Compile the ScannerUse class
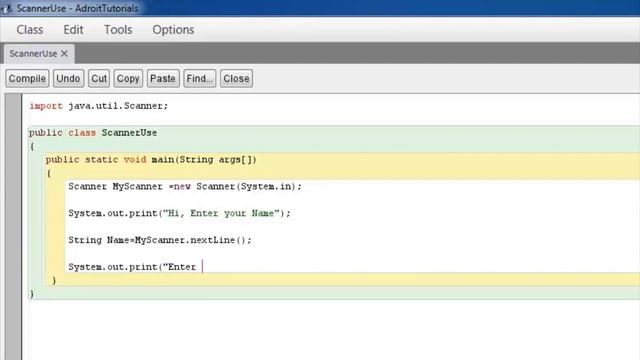 [x=27, y=78]
